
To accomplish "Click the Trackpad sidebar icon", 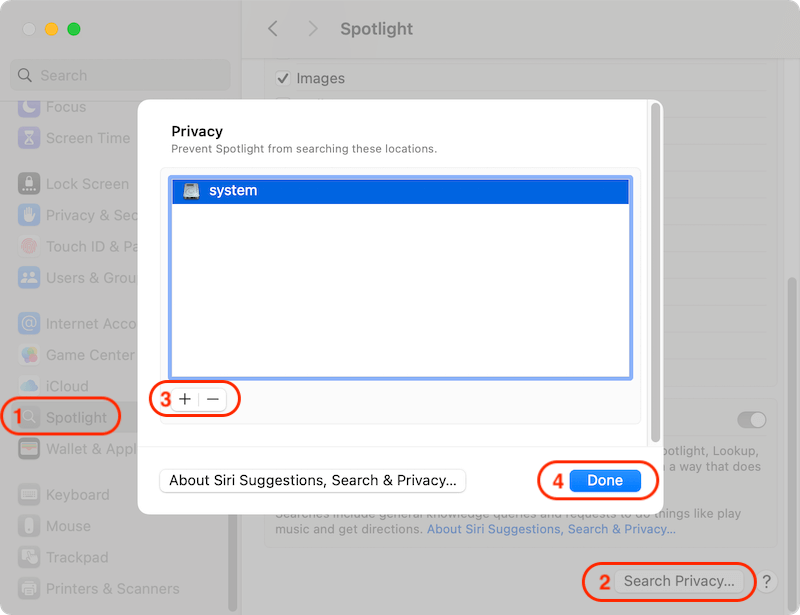I will coord(29,557).
